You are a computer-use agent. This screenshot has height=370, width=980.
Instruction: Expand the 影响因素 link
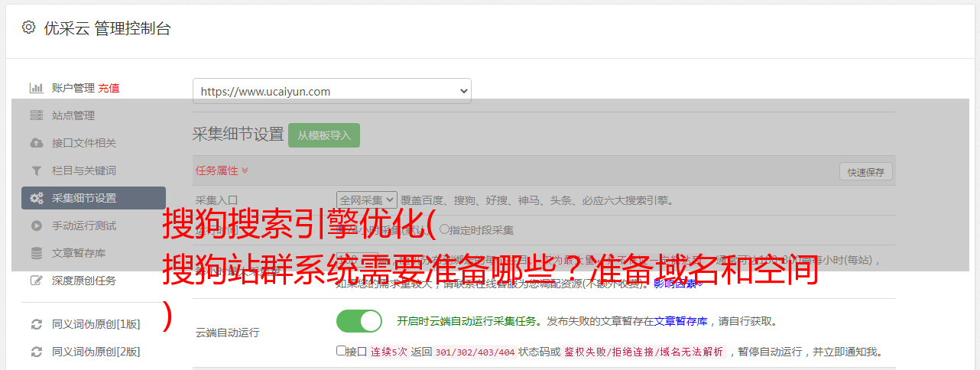tap(677, 283)
